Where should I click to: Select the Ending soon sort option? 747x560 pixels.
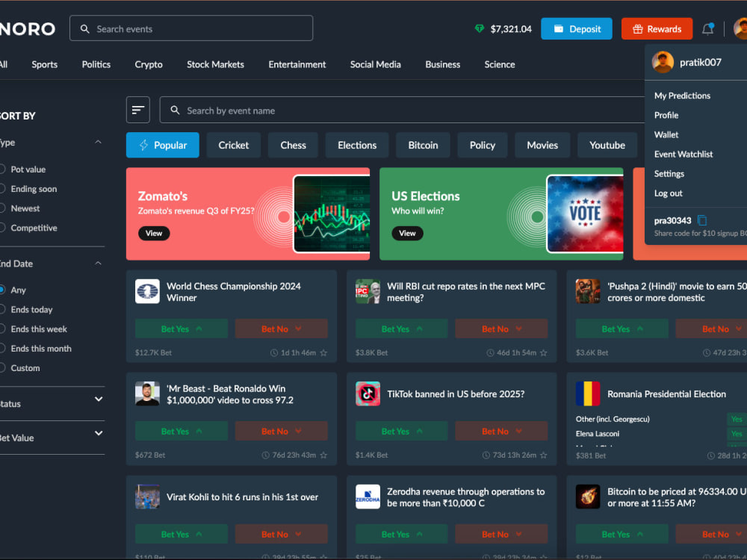tap(28, 189)
